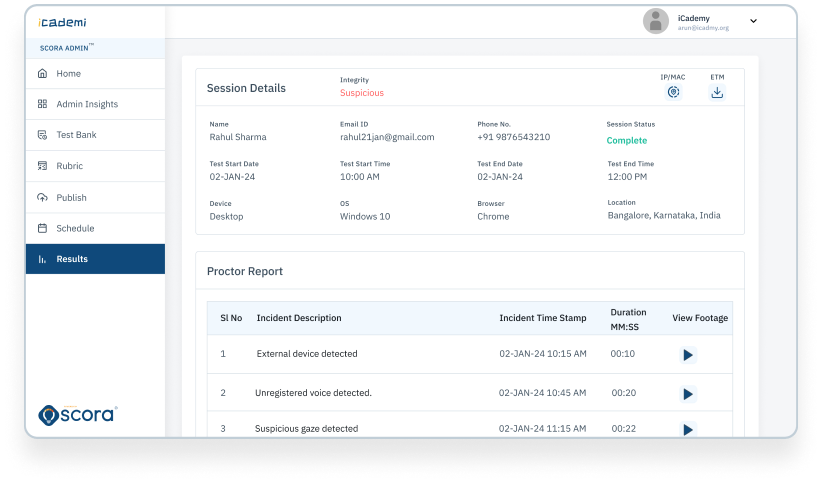Click the IP/MAC settings icon

(x=673, y=92)
